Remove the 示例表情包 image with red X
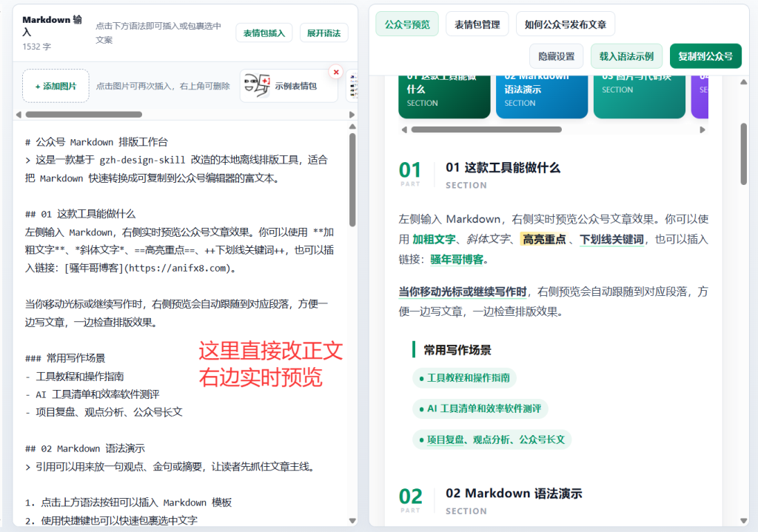This screenshot has height=532, width=758. 336,72
